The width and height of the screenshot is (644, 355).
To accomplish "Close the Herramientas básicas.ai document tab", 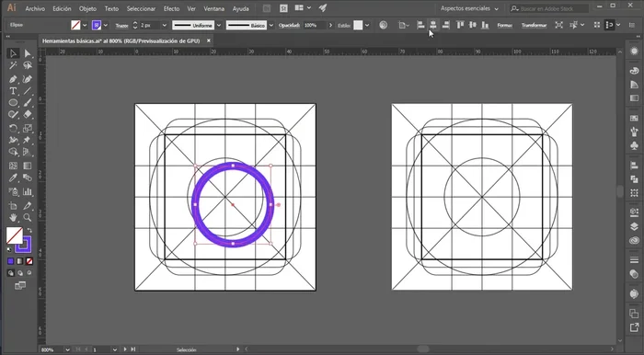I will 209,40.
